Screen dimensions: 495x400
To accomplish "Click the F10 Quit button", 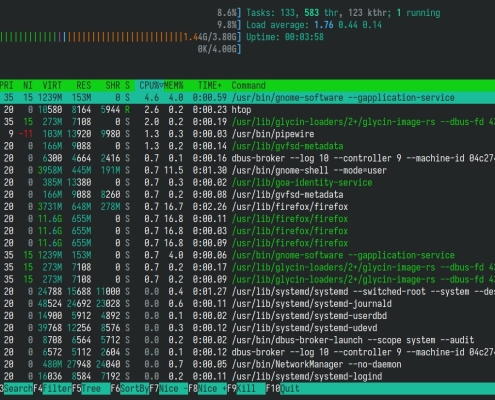I will click(x=282, y=389).
